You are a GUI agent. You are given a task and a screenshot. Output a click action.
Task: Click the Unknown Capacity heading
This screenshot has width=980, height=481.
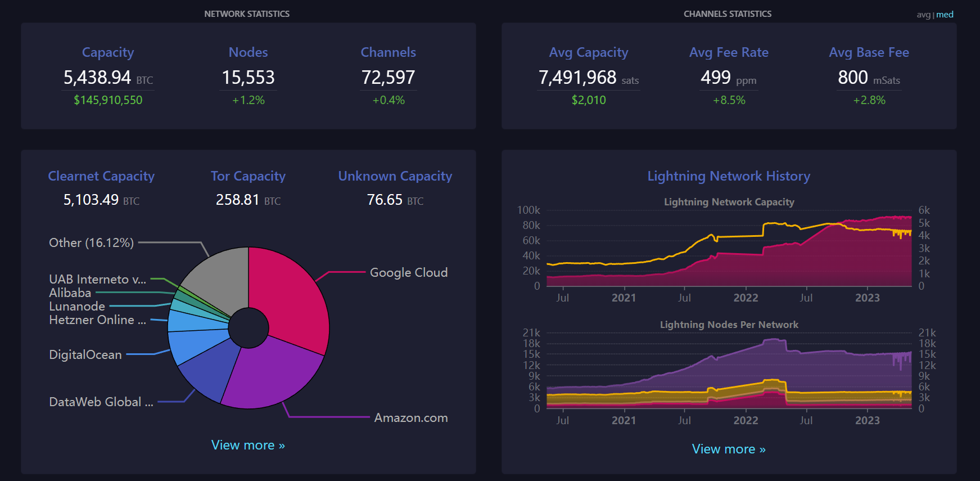[x=395, y=176]
